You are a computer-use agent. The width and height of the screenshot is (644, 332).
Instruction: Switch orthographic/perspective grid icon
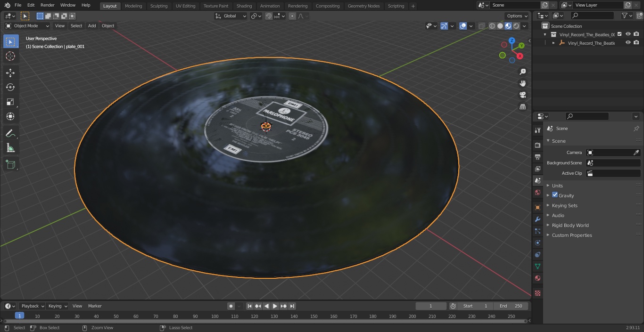[x=522, y=107]
